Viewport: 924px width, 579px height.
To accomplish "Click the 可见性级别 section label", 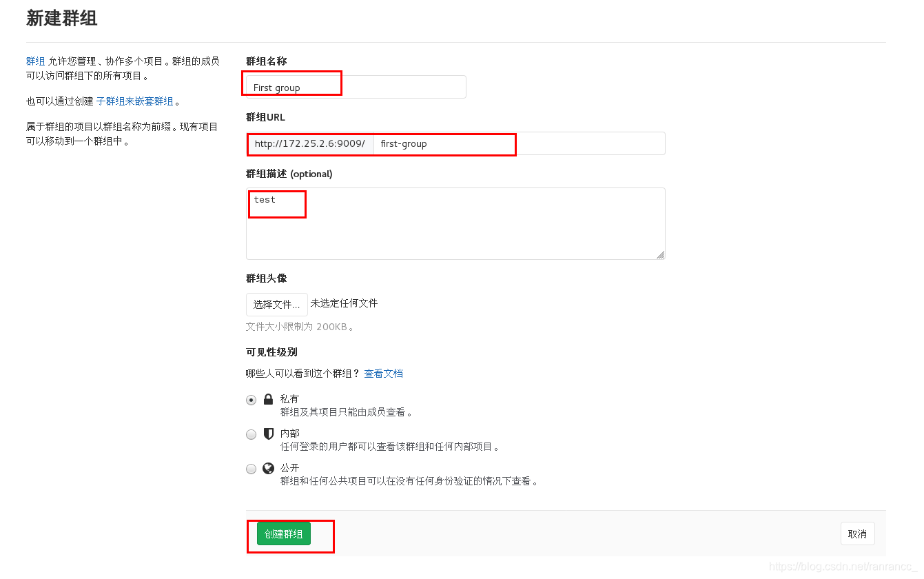I will [271, 352].
